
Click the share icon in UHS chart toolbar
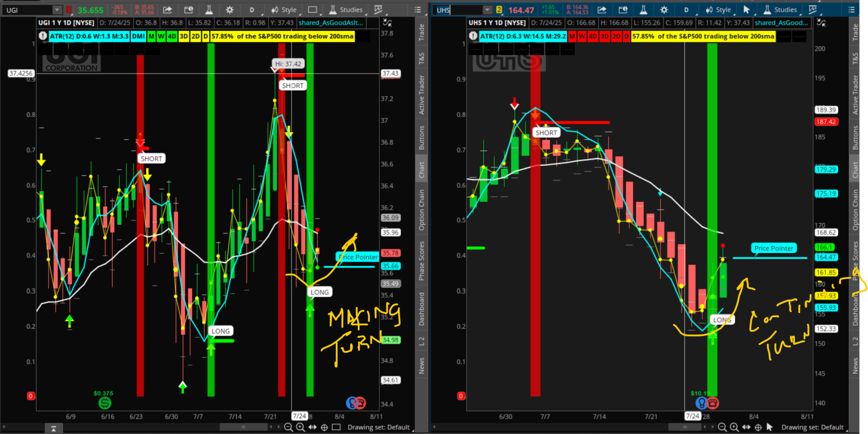602,10
